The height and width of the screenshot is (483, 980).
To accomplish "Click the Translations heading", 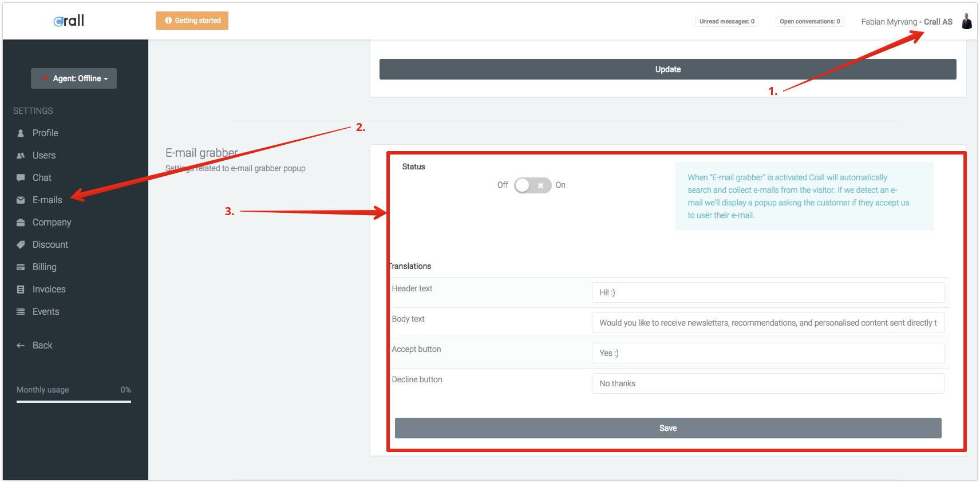I will pyautogui.click(x=410, y=266).
